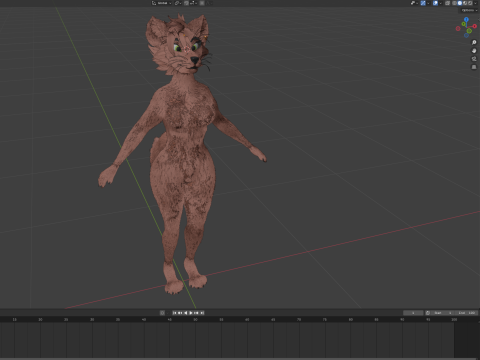Image resolution: width=480 pixels, height=360 pixels.
Task: Click frame 75 on the timeline ruler
Action: coord(325,319)
